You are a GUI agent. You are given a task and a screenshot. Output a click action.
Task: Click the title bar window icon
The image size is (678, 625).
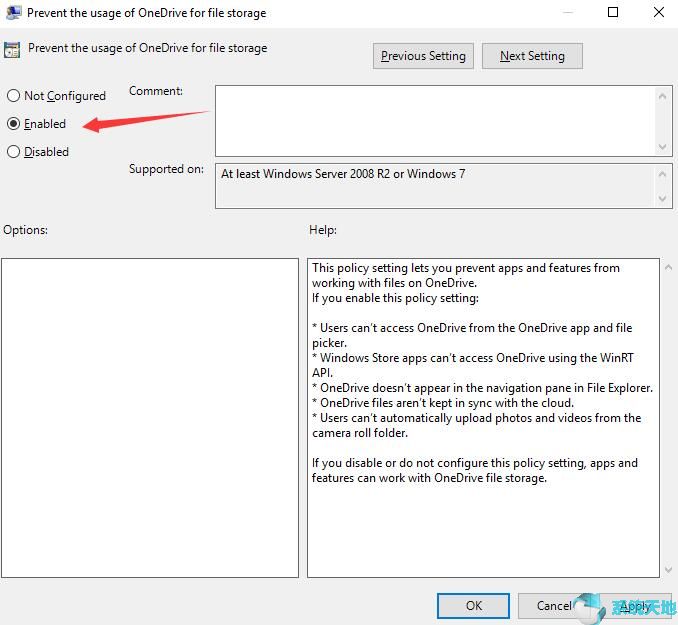click(x=13, y=13)
